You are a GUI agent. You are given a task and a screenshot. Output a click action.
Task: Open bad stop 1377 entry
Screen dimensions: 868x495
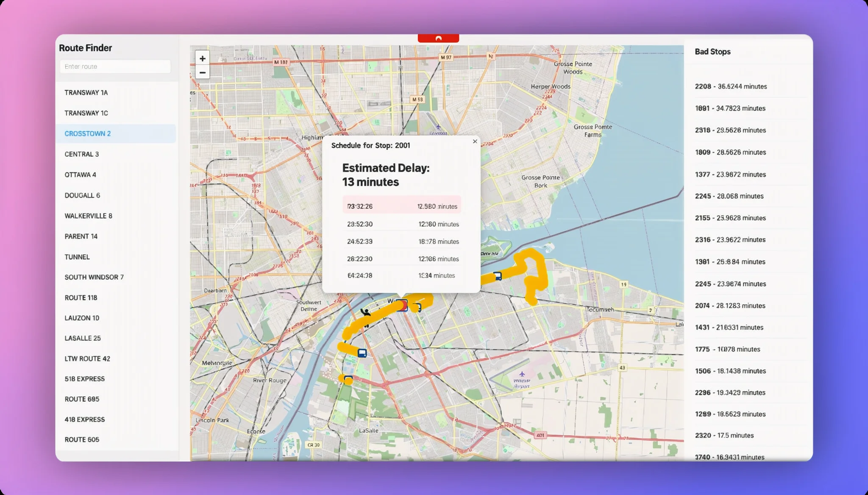pyautogui.click(x=730, y=175)
